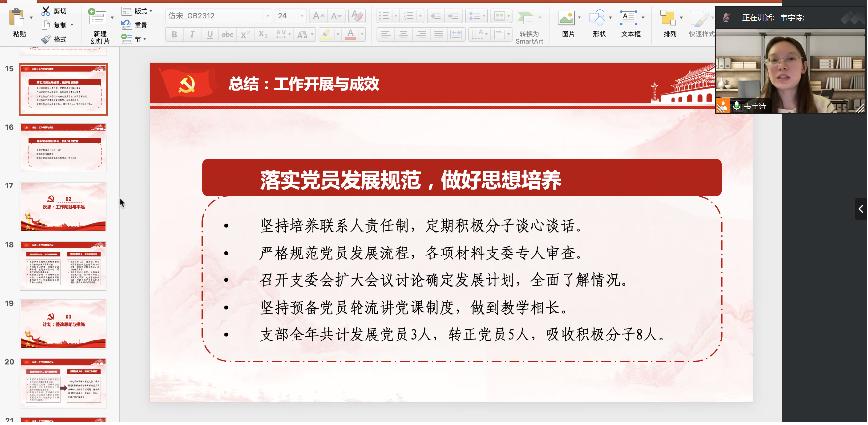The height and width of the screenshot is (425, 868).
Task: Click the Arrange (排列) icon
Action: 668,19
